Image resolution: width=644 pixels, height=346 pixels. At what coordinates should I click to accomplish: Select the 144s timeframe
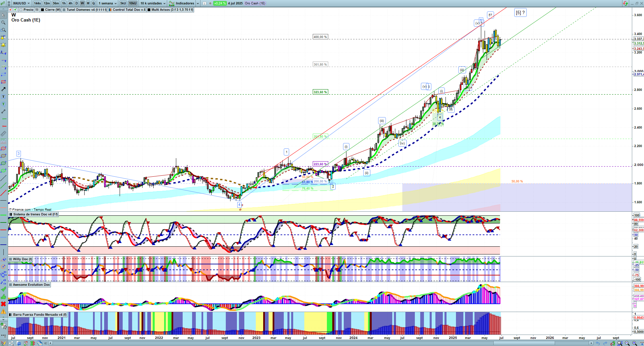coord(37,3)
